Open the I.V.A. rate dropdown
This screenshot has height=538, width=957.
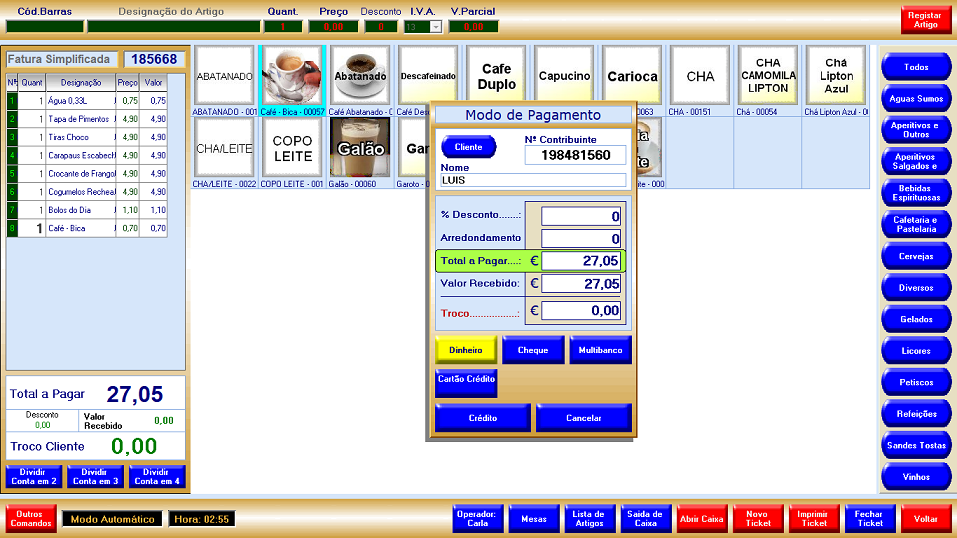[x=435, y=27]
